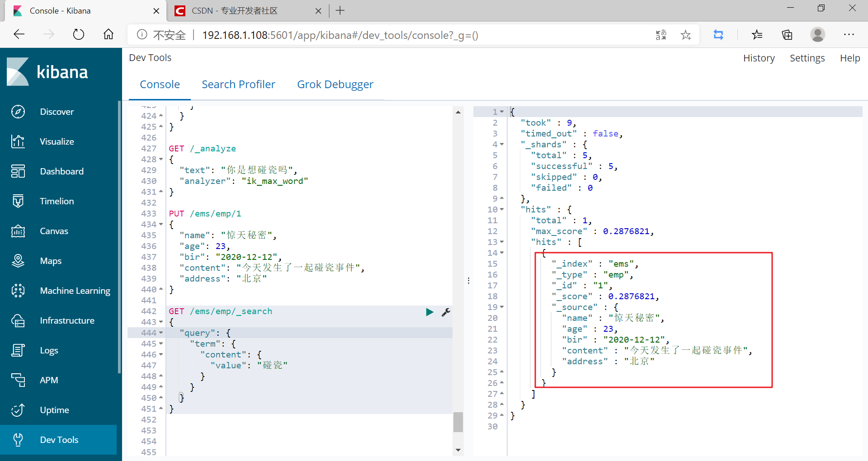868x461 pixels.
Task: Collapse the "_shards" block at response line 4
Action: [502, 145]
